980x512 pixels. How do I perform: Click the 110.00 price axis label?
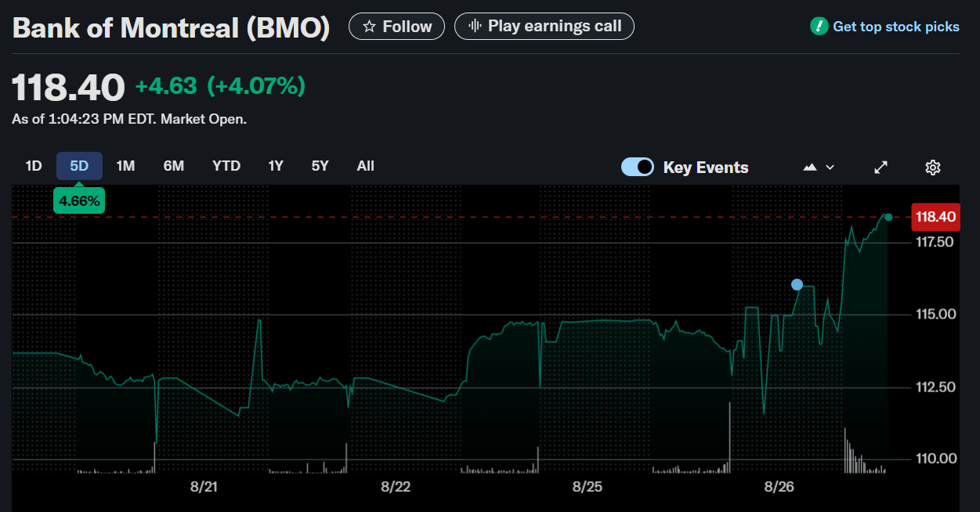[x=935, y=459]
